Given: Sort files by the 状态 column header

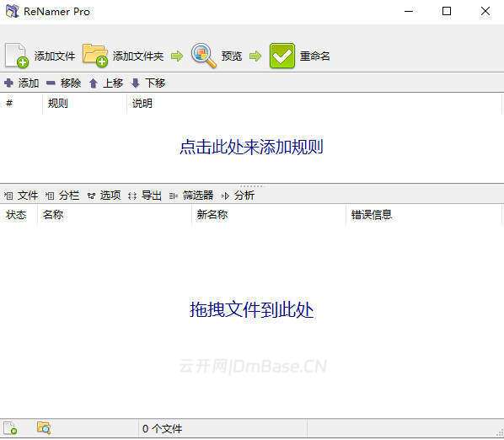Looking at the screenshot, I should pyautogui.click(x=19, y=214).
